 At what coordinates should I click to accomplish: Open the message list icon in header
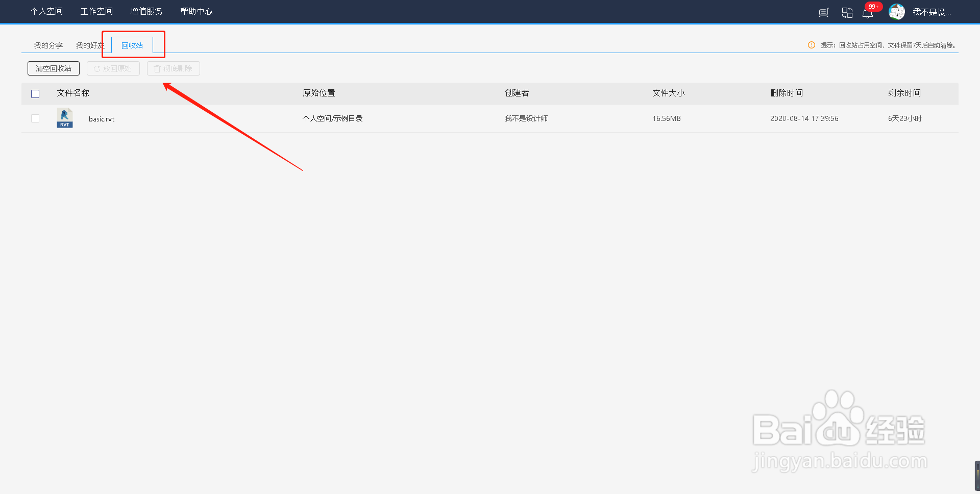(823, 13)
